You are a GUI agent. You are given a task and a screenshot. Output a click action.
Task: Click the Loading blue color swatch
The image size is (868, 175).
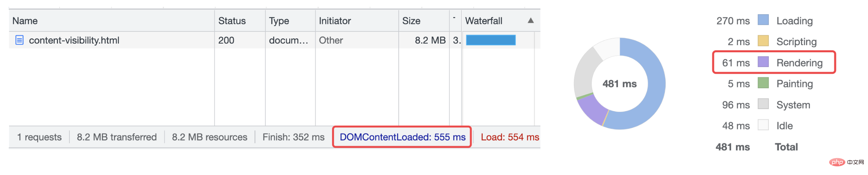pyautogui.click(x=763, y=20)
